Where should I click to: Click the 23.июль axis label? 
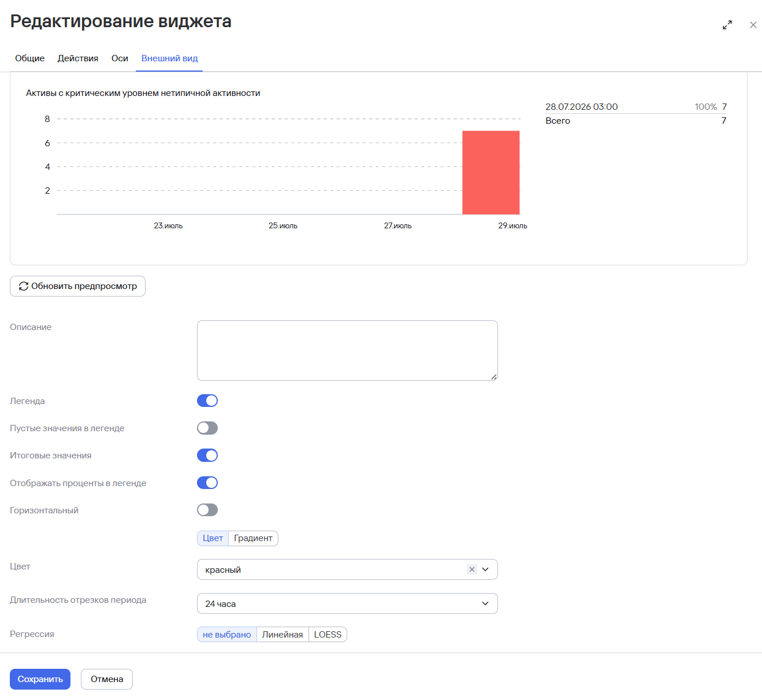[x=168, y=226]
